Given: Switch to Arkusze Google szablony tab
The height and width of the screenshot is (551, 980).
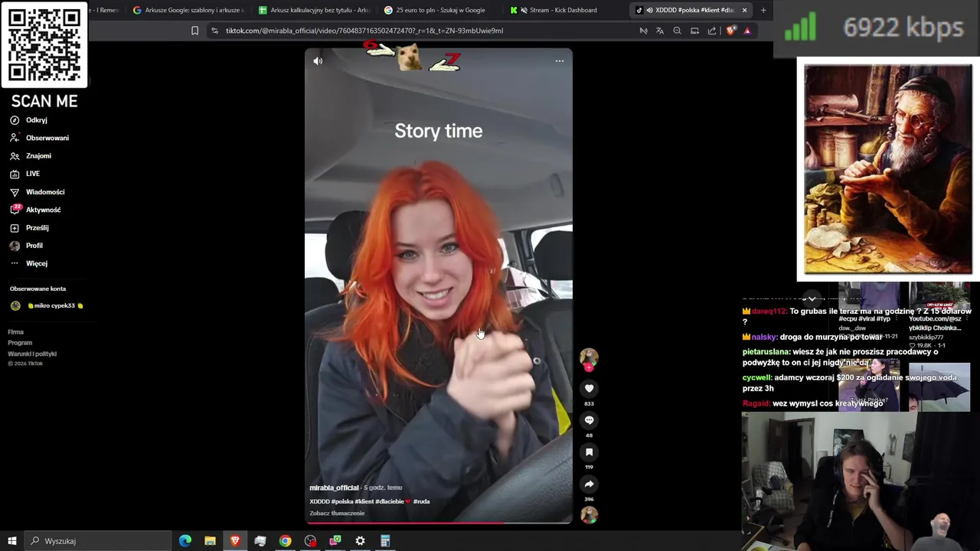Looking at the screenshot, I should (188, 10).
